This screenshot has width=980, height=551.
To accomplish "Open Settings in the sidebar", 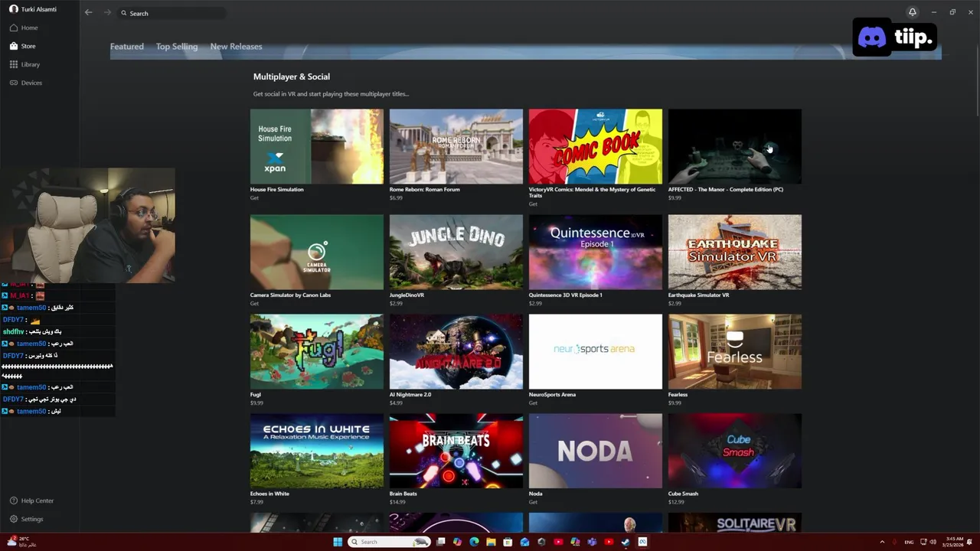I will pyautogui.click(x=26, y=519).
